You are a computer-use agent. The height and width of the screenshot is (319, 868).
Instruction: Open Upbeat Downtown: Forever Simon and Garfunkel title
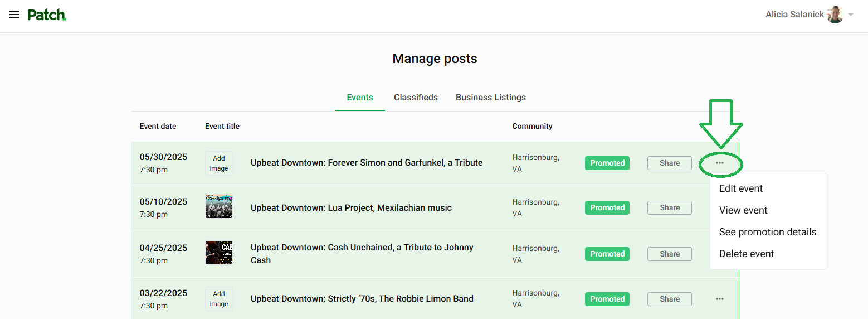click(x=367, y=163)
